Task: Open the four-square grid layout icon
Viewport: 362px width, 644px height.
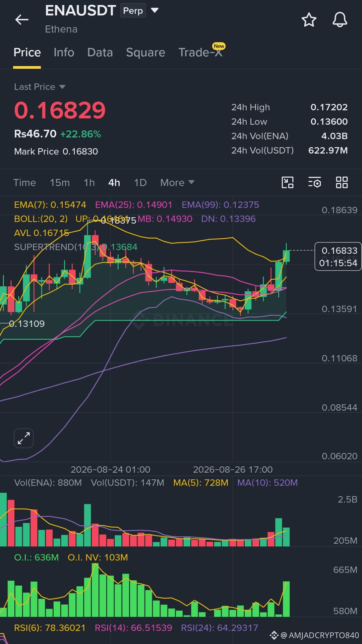Action: pos(342,182)
